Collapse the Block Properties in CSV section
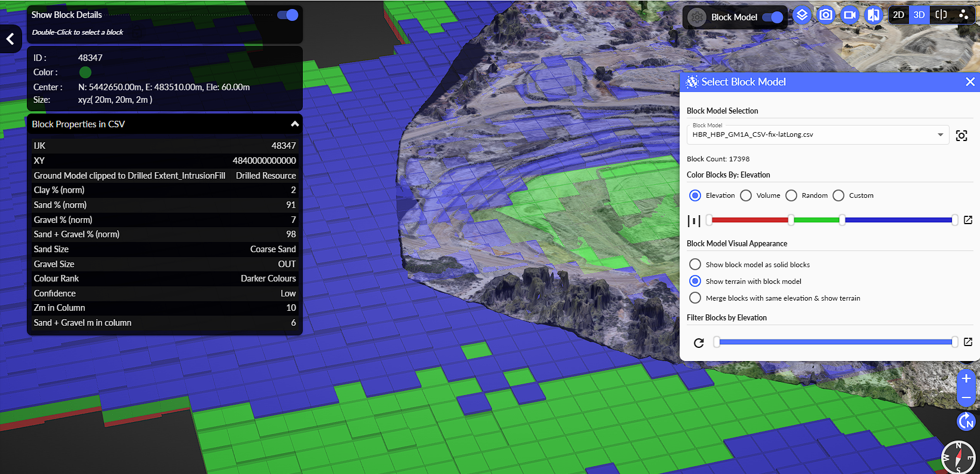 (295, 124)
